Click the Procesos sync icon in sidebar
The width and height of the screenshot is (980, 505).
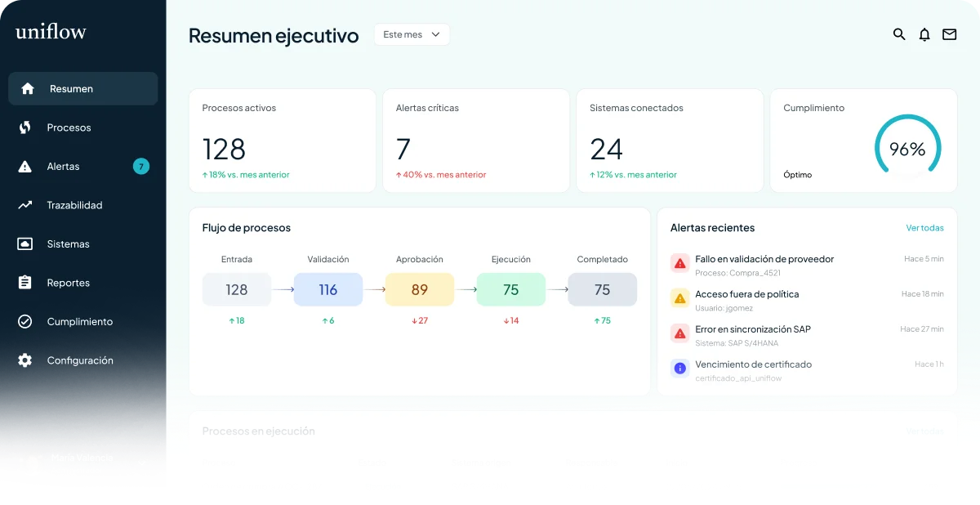click(25, 127)
